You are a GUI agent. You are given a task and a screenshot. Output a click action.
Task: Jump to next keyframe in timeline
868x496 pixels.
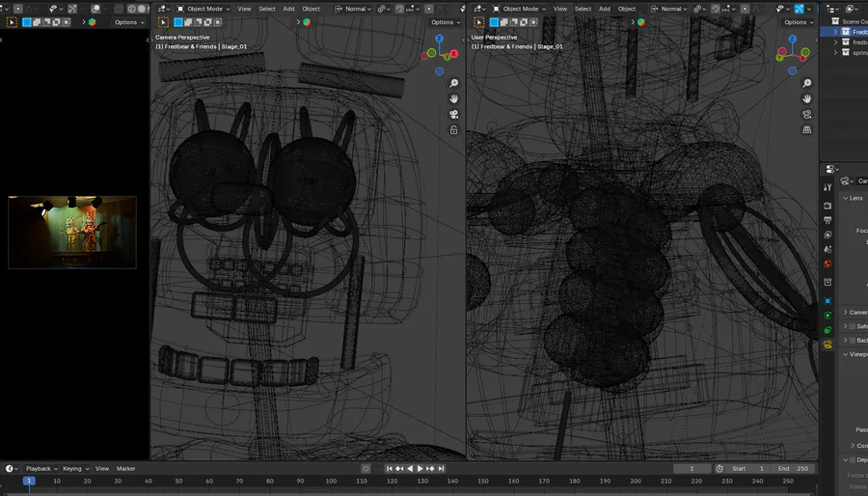point(430,468)
